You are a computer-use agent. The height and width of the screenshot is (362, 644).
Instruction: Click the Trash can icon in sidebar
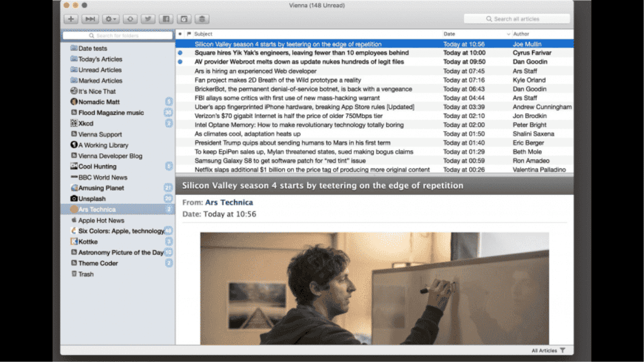tap(74, 274)
